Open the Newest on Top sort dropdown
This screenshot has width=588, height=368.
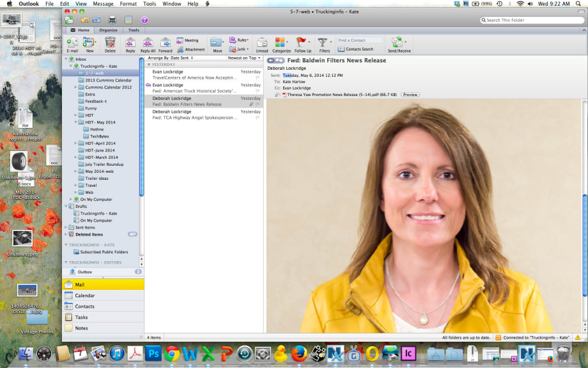click(244, 58)
